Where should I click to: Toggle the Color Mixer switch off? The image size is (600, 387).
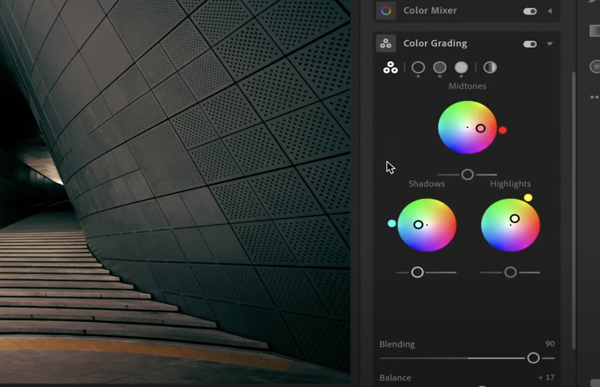click(x=530, y=11)
